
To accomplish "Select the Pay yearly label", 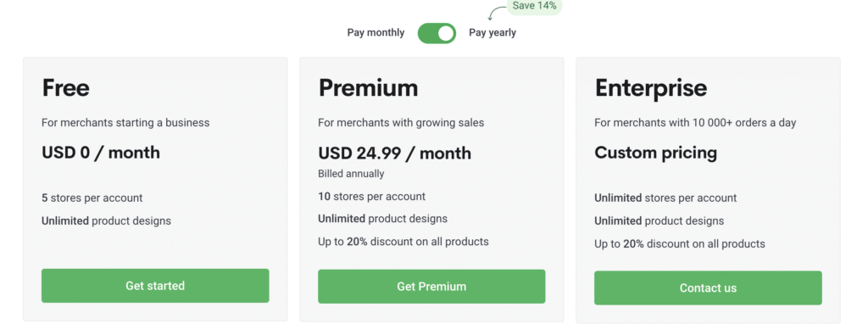I will pos(492,33).
